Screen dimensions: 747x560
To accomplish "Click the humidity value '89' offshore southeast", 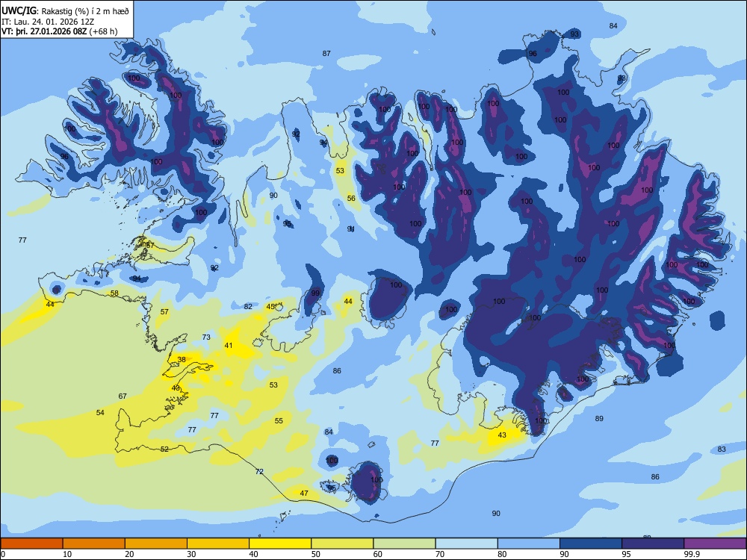I will coord(599,419).
